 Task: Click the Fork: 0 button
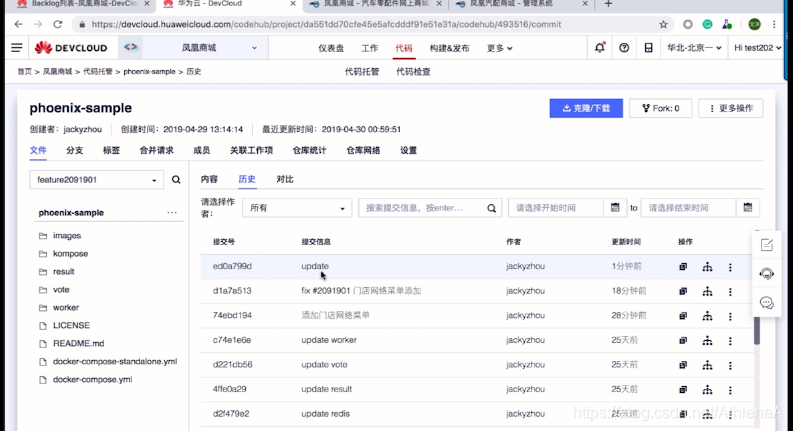tap(660, 108)
